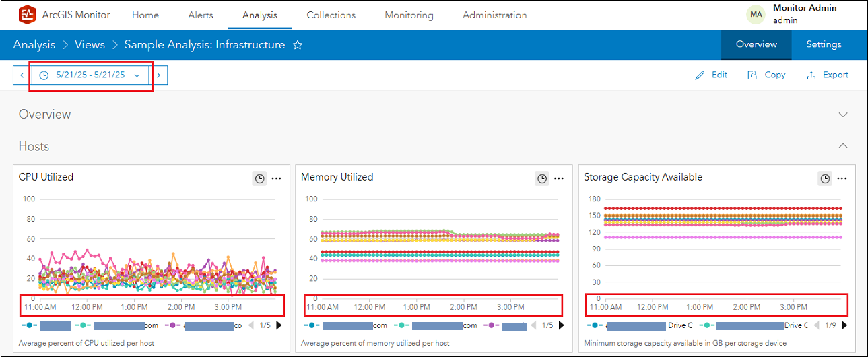Go to previous date range with left arrow
The height and width of the screenshot is (357, 868).
pos(22,75)
